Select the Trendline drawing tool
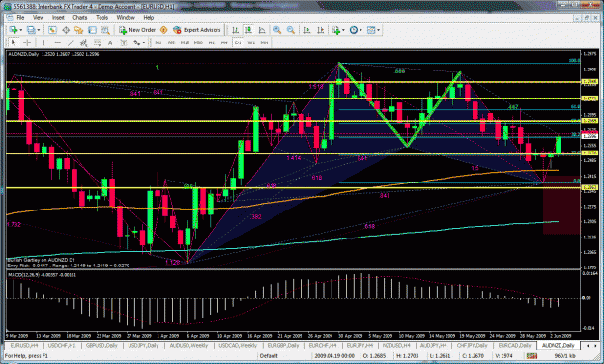Image resolution: width=604 pixels, height=364 pixels. click(x=71, y=42)
